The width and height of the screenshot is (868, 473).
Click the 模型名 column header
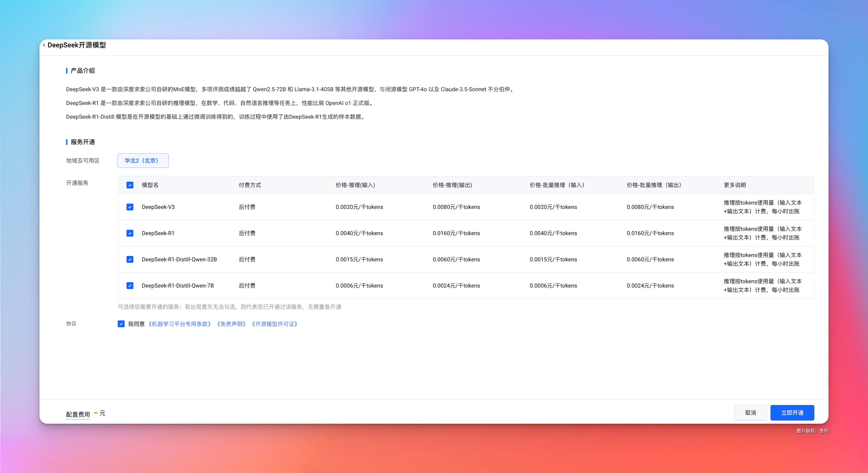pos(150,185)
